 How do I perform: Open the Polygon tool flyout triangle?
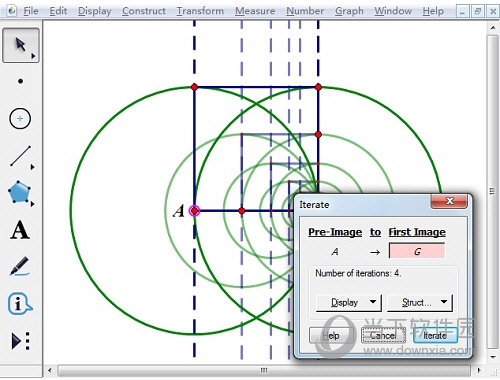coord(32,203)
